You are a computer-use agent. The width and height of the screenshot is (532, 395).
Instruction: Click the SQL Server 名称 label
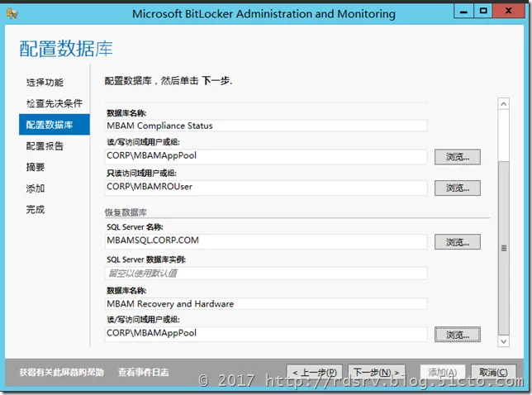tap(135, 227)
